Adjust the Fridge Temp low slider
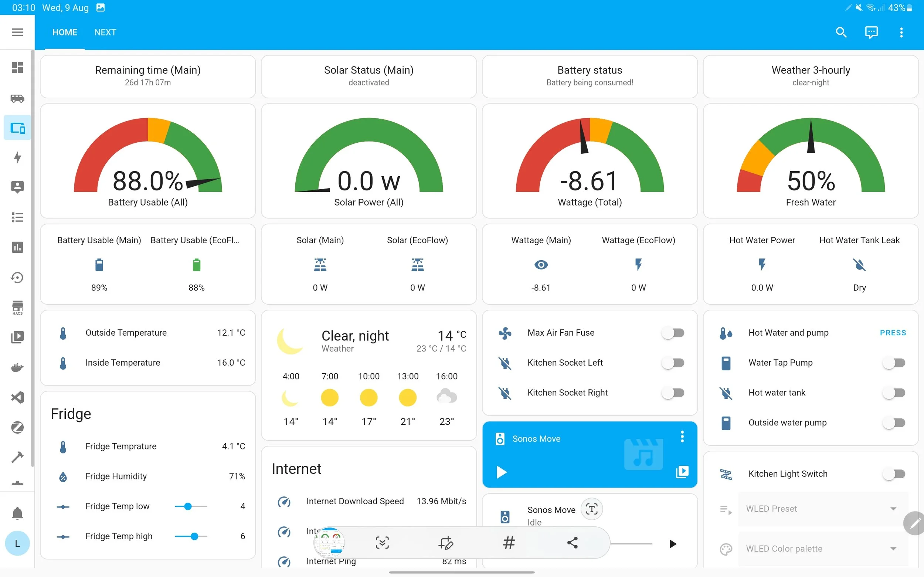 (188, 506)
